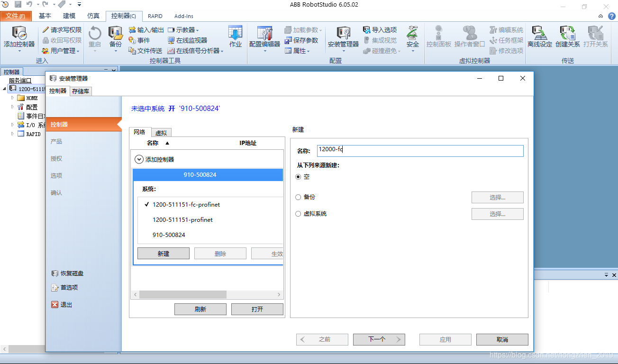Viewport: 618px width, 364px height.
Task: Open Online Signal Analyzer (在线信号分析器) dropdown
Action: 195,51
